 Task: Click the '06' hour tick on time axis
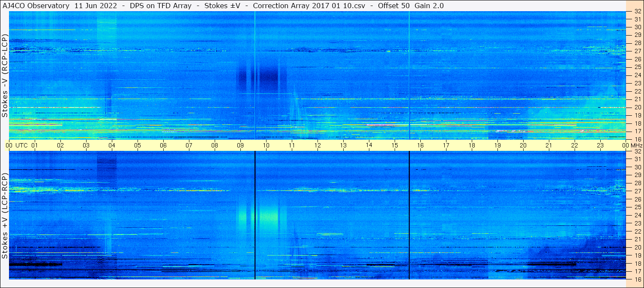pyautogui.click(x=163, y=145)
